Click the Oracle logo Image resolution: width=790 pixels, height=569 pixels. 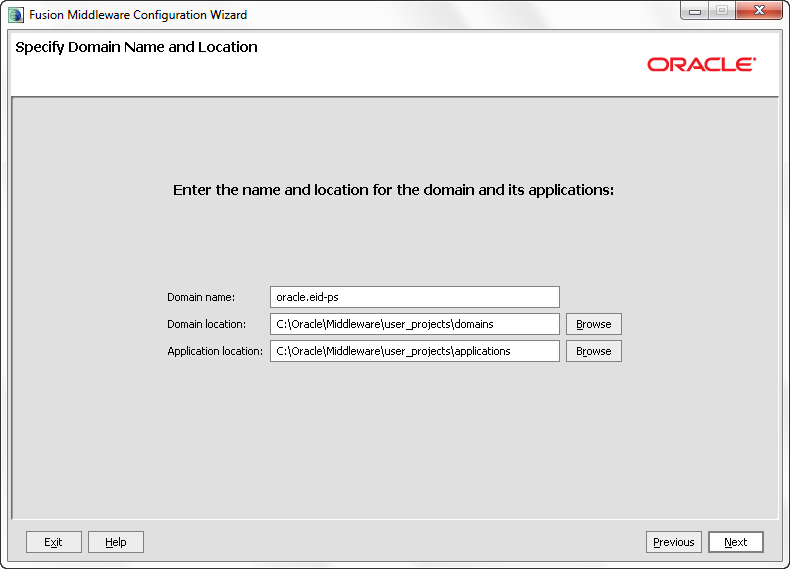click(x=701, y=64)
